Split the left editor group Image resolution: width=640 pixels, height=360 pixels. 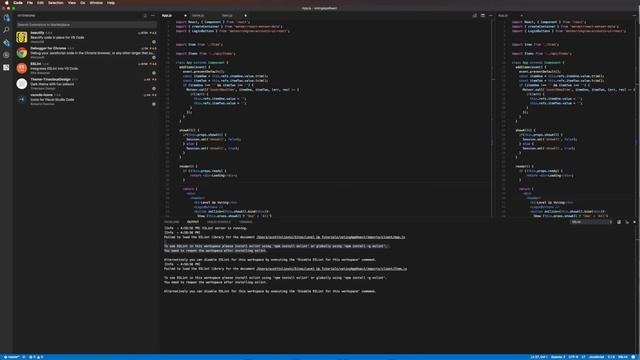click(483, 16)
